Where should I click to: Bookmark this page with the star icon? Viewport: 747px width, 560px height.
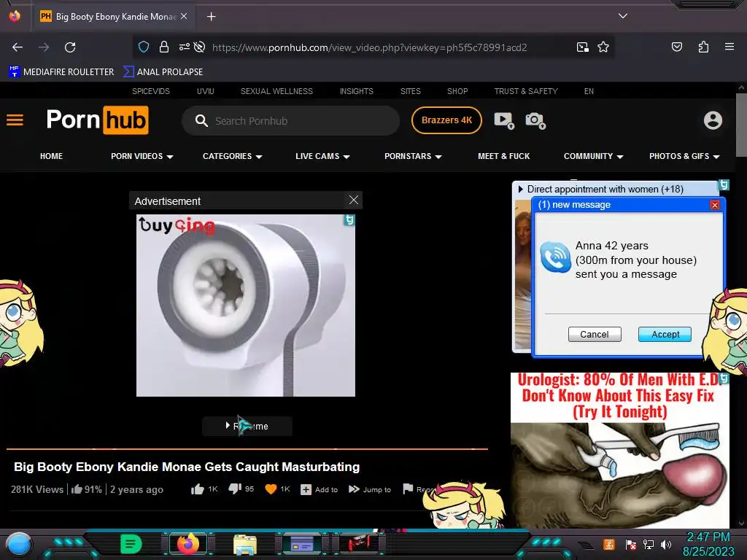[603, 47]
